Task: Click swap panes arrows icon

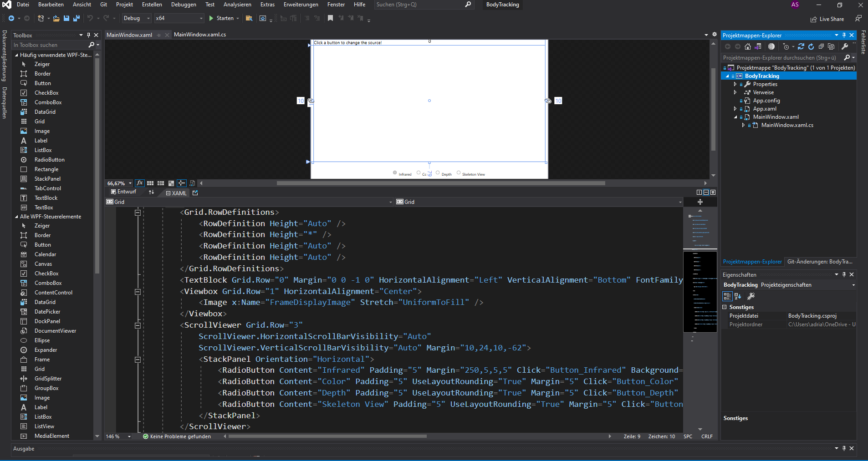Action: [151, 193]
